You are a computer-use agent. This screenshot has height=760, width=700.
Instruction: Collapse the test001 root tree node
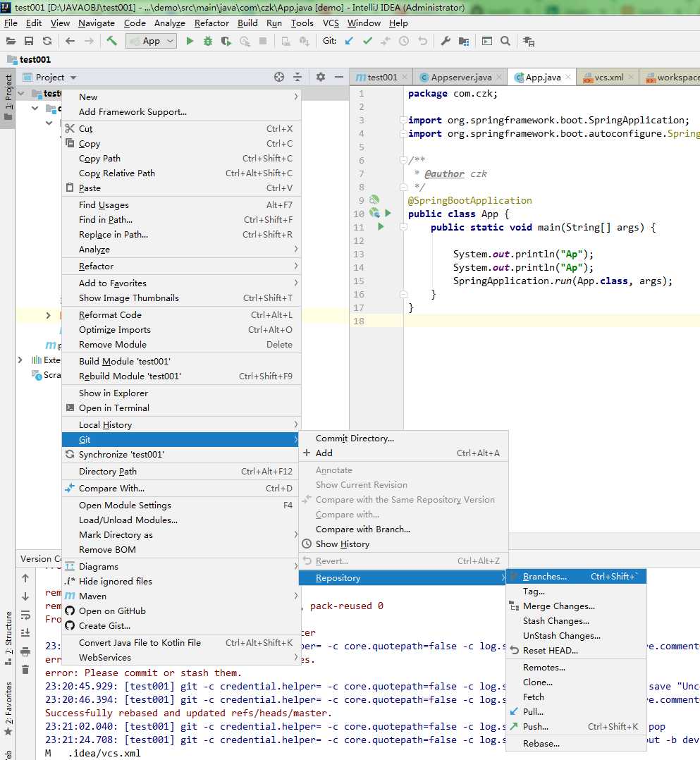[x=21, y=93]
